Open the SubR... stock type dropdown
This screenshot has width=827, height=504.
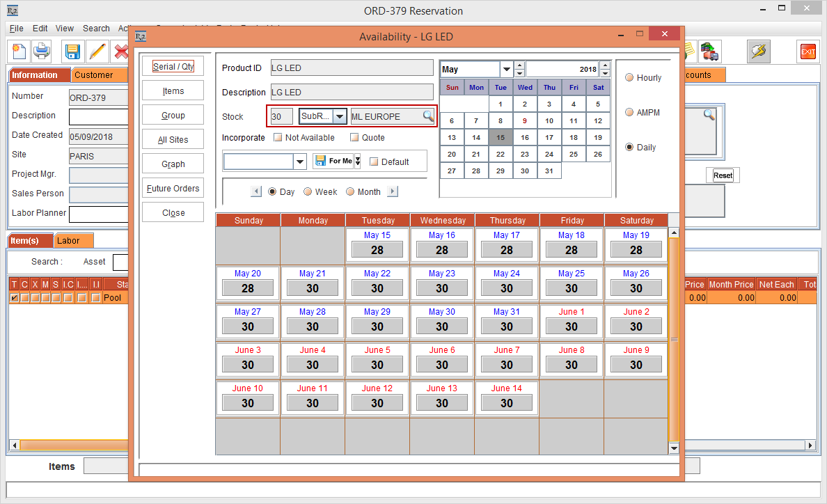pos(339,116)
